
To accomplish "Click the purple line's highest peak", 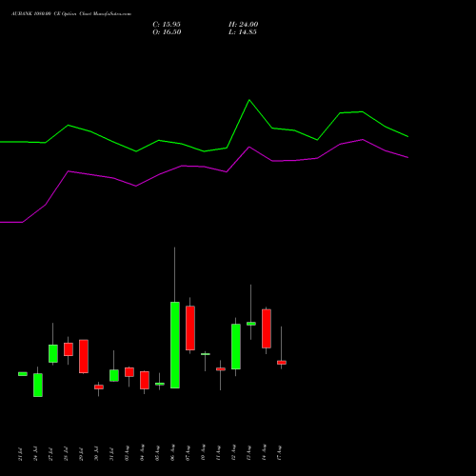I will click(x=363, y=140).
